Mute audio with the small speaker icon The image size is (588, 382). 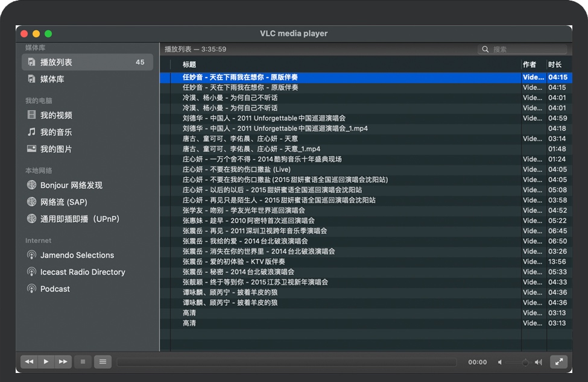500,362
